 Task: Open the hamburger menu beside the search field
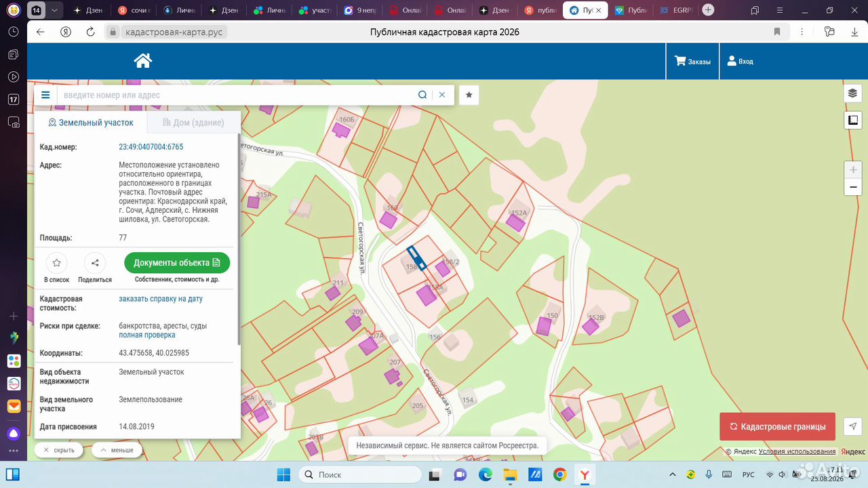(x=45, y=95)
